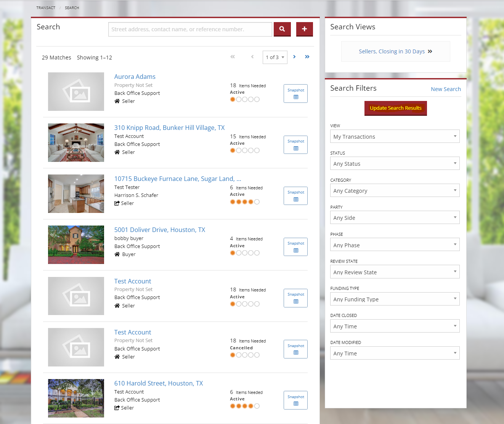Image resolution: width=504 pixels, height=424 pixels.
Task: Click the Update Search Results button
Action: click(x=395, y=108)
